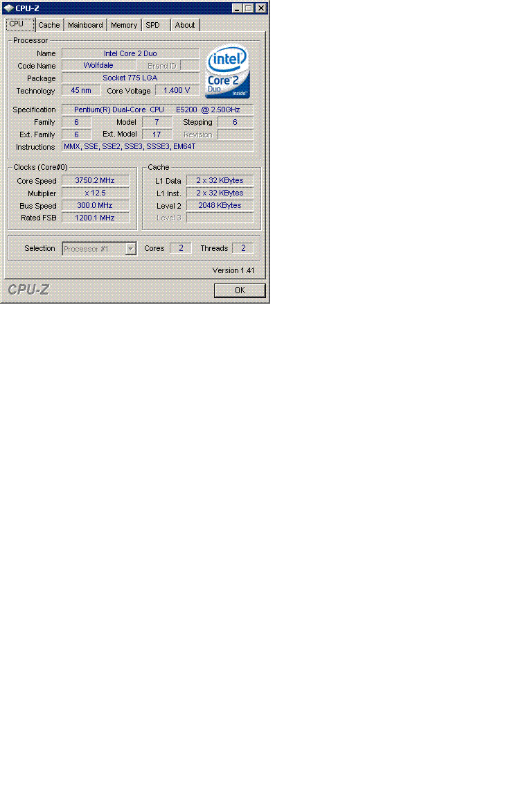Click the Code Name value 'Wolfdale'

98,65
